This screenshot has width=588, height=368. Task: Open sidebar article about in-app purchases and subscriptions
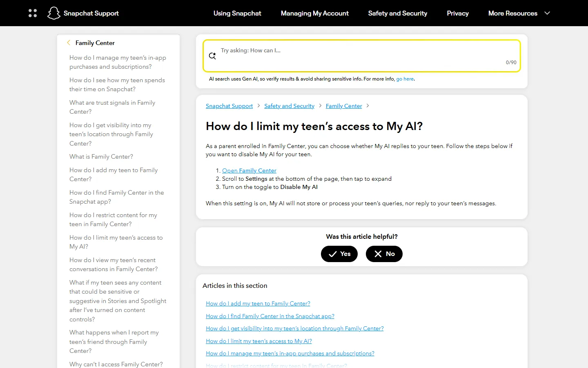coord(118,62)
